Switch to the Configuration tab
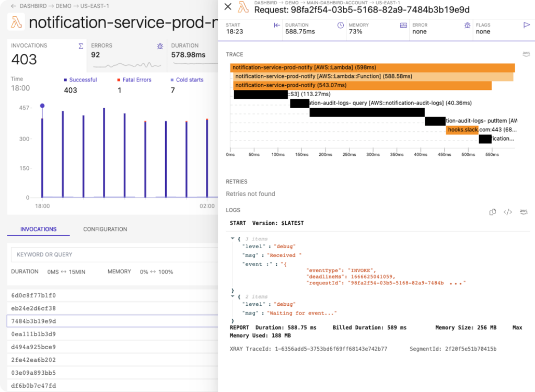The height and width of the screenshot is (392, 535). point(105,229)
